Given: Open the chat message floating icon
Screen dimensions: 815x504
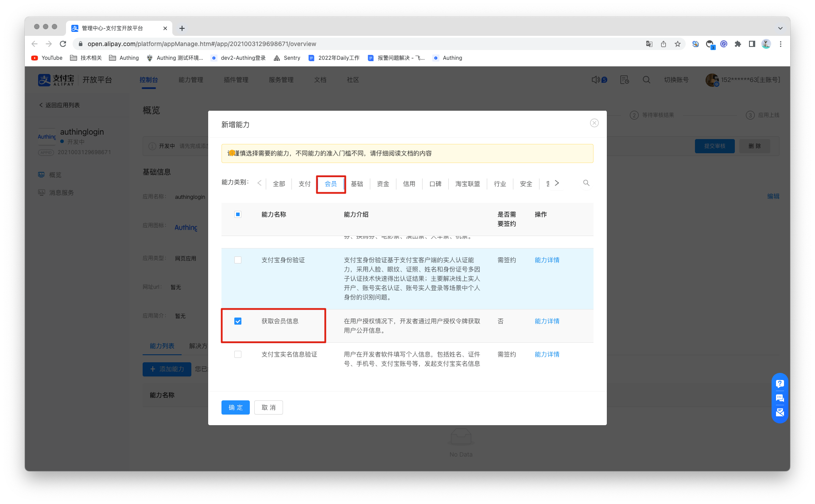Looking at the screenshot, I should (780, 398).
